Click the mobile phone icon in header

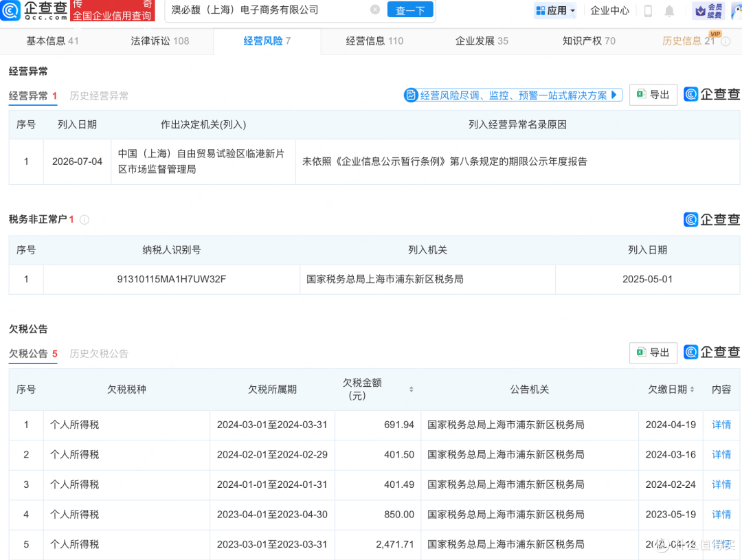click(x=648, y=11)
